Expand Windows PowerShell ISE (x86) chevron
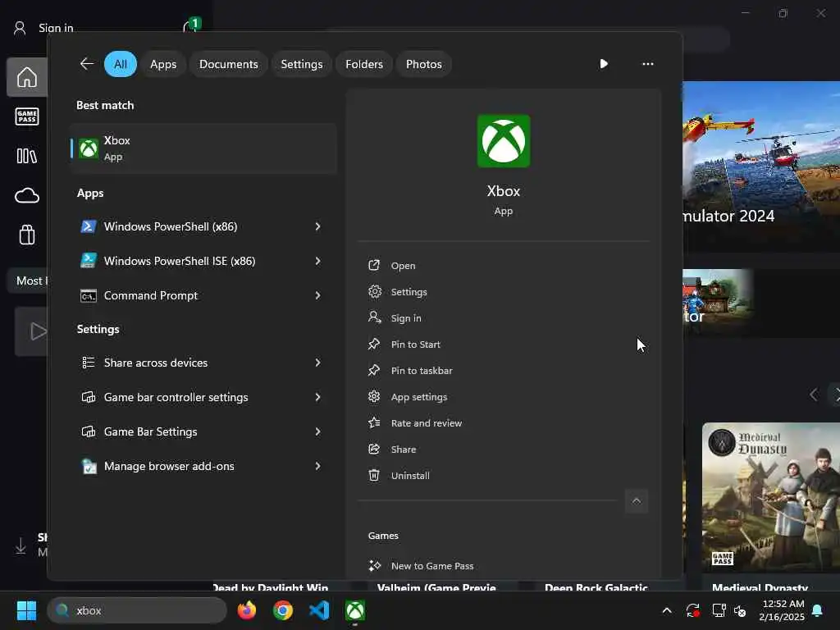The width and height of the screenshot is (840, 630). [x=317, y=261]
